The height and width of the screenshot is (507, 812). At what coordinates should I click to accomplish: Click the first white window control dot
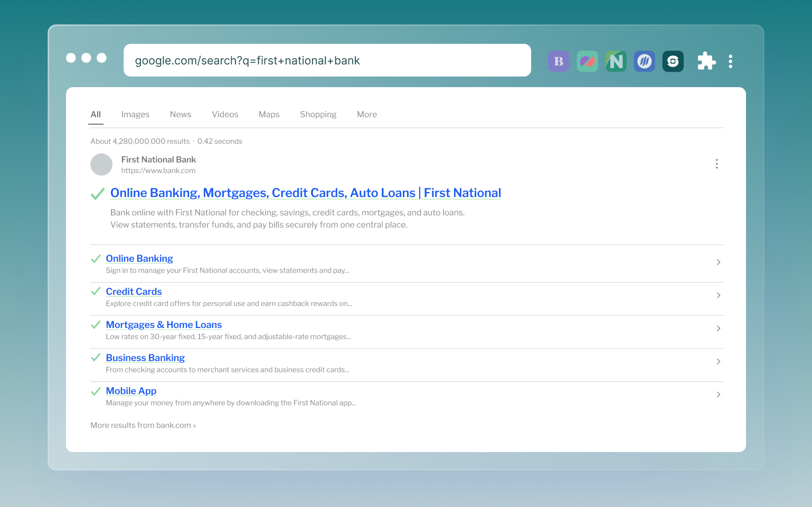(71, 58)
